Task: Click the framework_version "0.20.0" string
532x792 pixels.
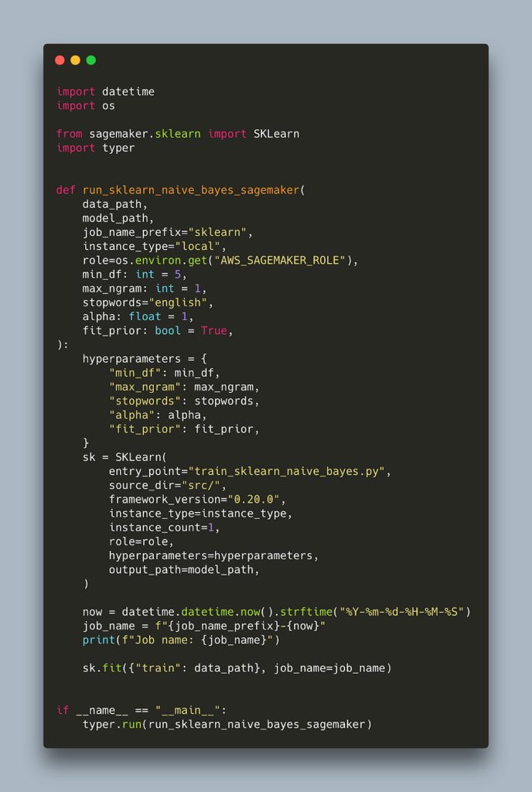Action: tap(254, 500)
